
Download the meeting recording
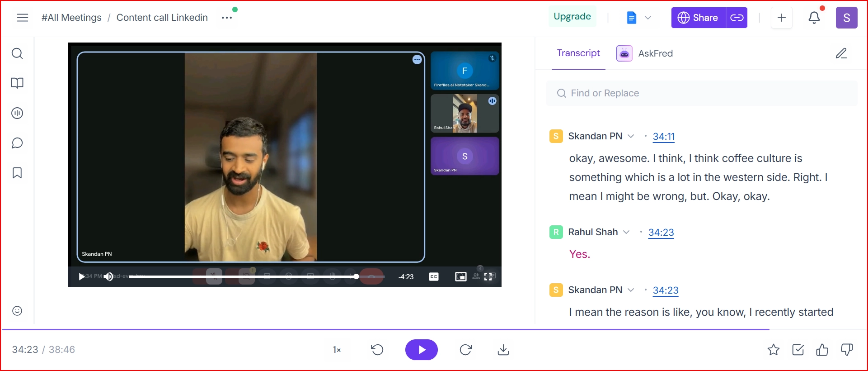click(x=503, y=350)
